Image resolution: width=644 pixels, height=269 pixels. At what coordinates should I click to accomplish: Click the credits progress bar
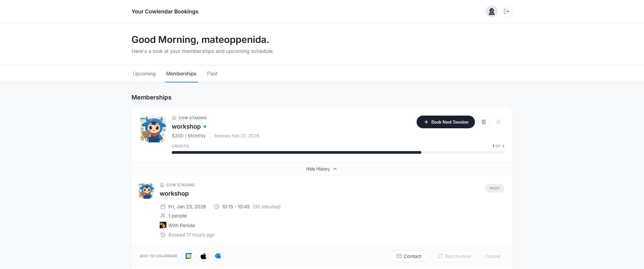338,152
